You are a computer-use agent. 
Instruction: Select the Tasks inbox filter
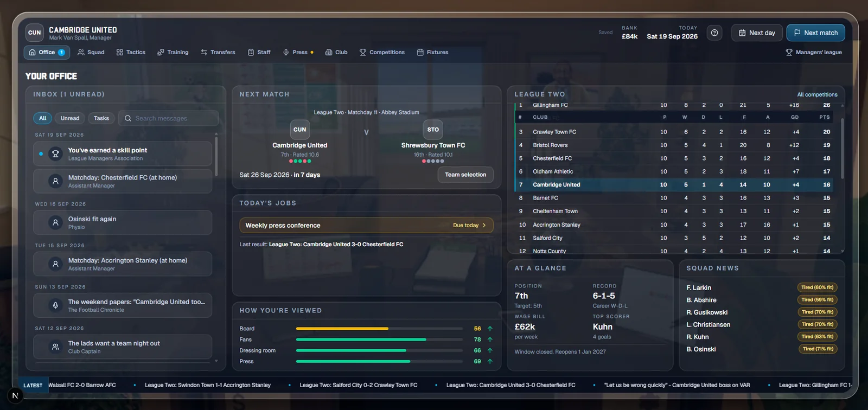[101, 118]
